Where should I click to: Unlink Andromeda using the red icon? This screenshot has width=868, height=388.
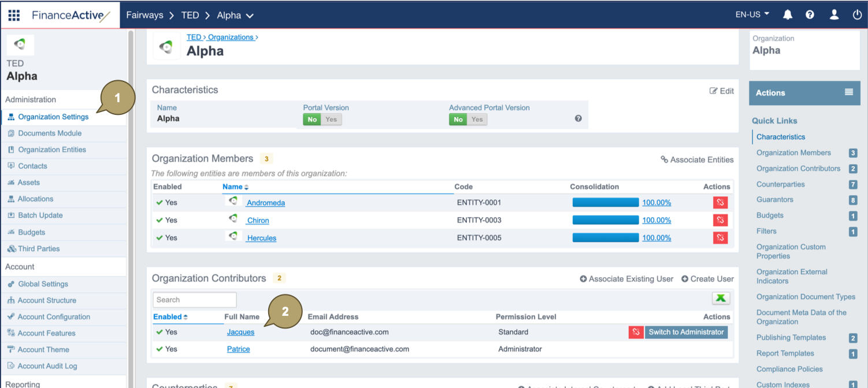point(720,203)
